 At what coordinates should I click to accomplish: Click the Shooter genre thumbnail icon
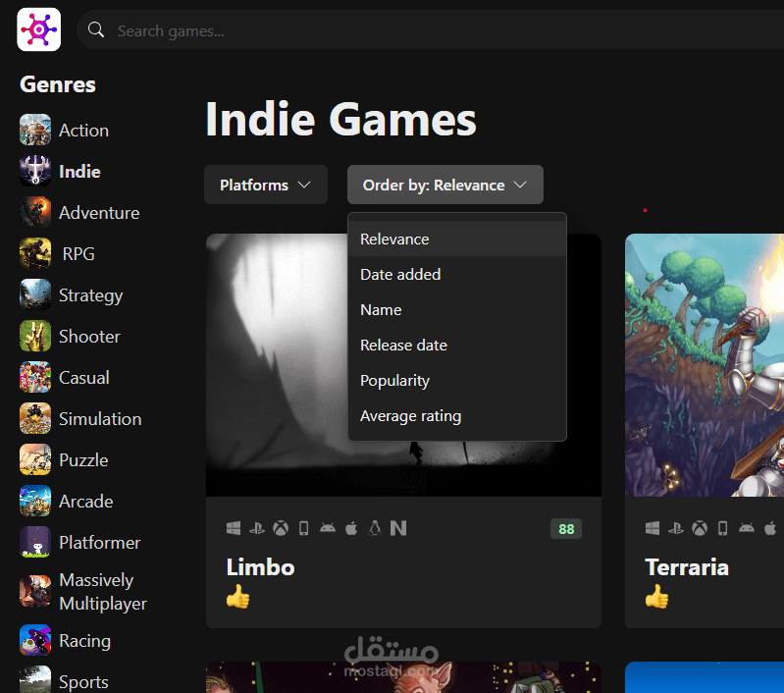coord(35,337)
